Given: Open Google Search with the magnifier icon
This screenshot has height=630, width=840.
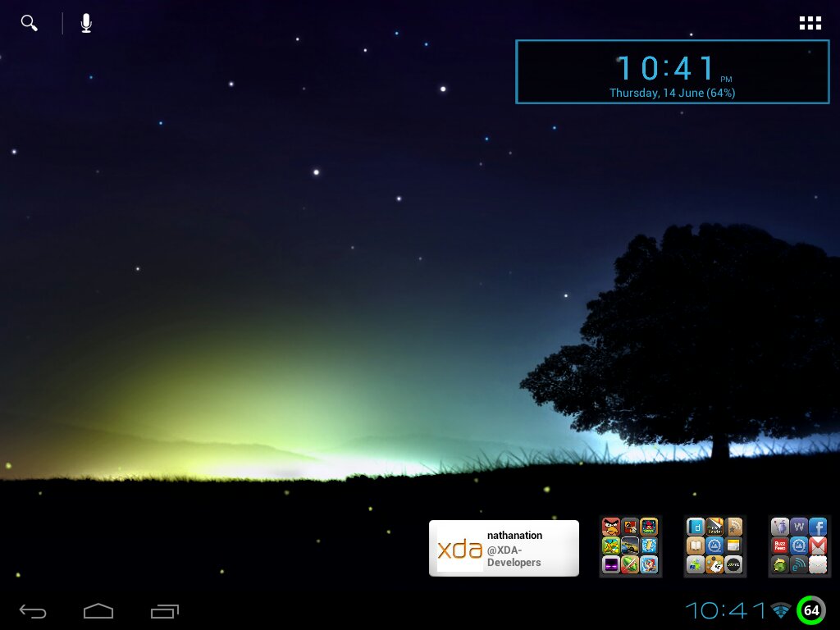Looking at the screenshot, I should (29, 22).
